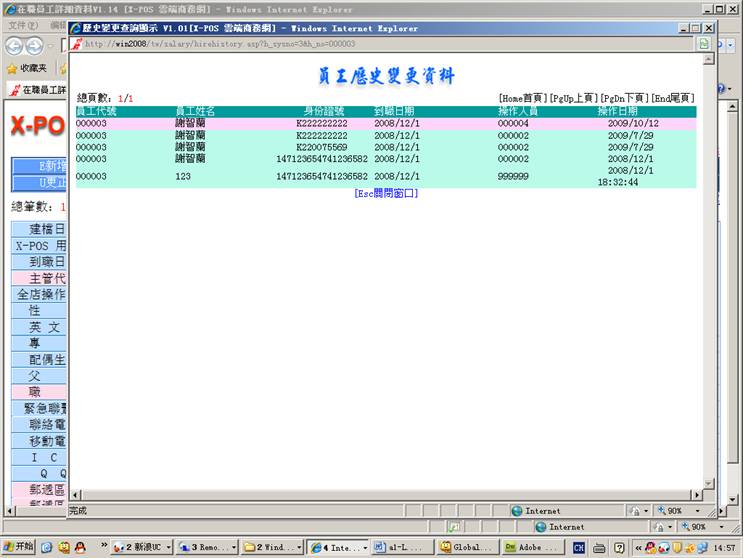Click the Windows 開始 Start button
Screen dimensions: 743x558
[x=19, y=547]
